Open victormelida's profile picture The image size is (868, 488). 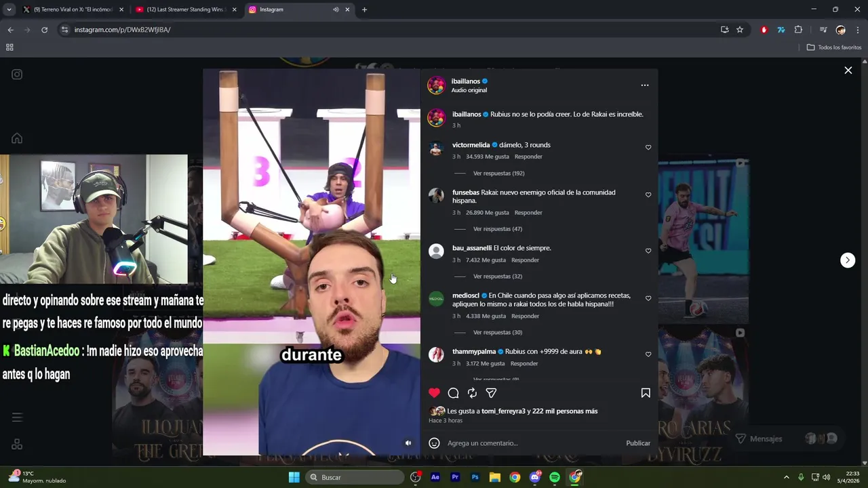pos(437,149)
